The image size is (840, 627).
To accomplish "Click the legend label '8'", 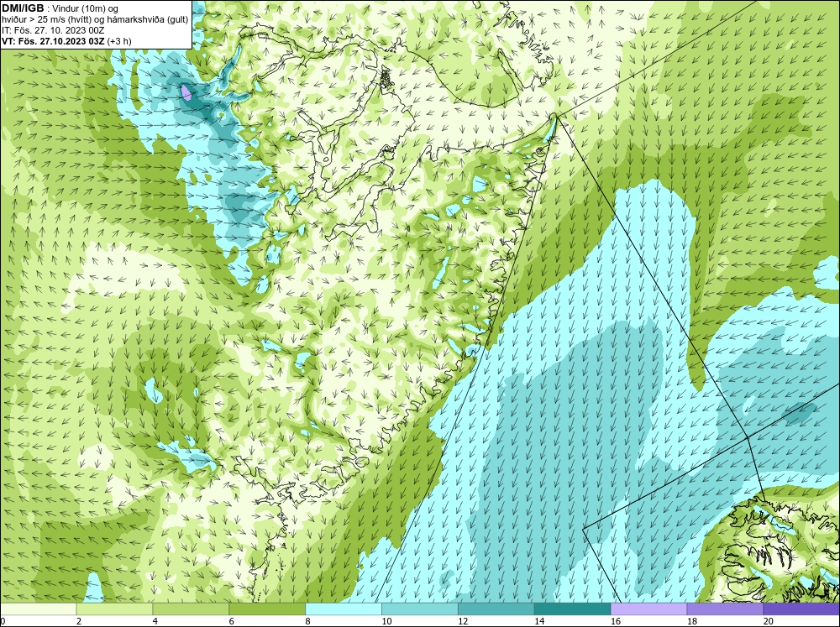I will click(x=308, y=621).
